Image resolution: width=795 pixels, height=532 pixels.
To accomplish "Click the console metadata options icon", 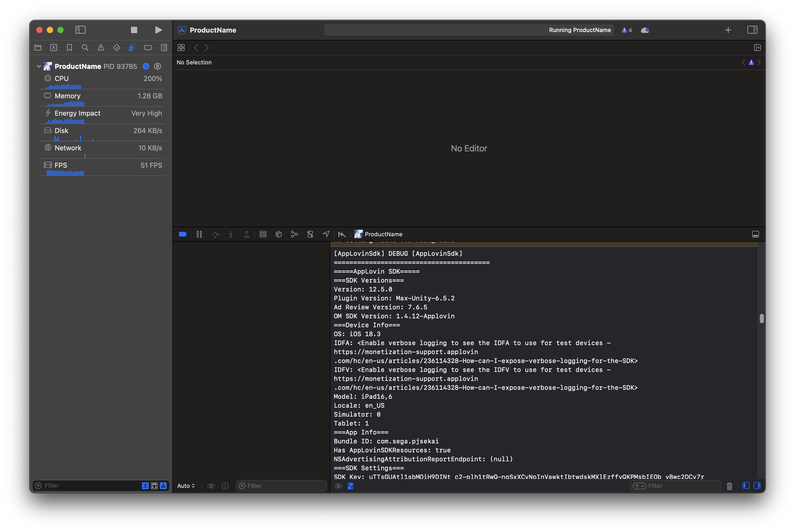I will click(350, 485).
